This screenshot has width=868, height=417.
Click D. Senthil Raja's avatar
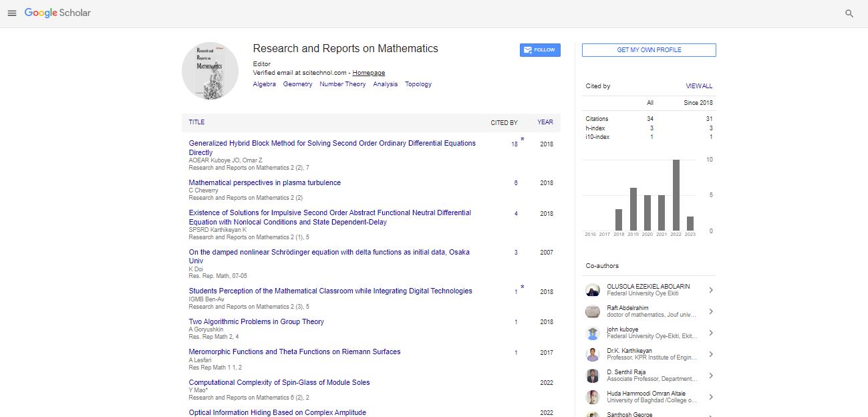pos(593,376)
